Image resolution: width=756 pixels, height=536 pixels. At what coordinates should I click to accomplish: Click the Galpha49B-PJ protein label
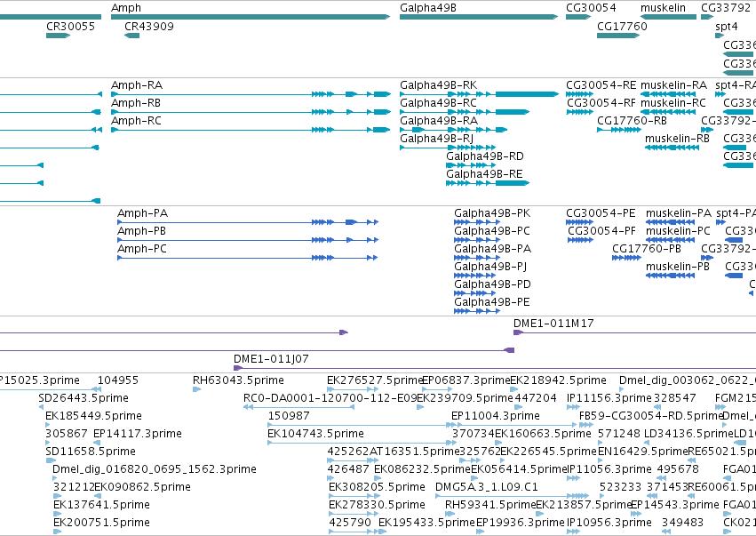[490, 267]
